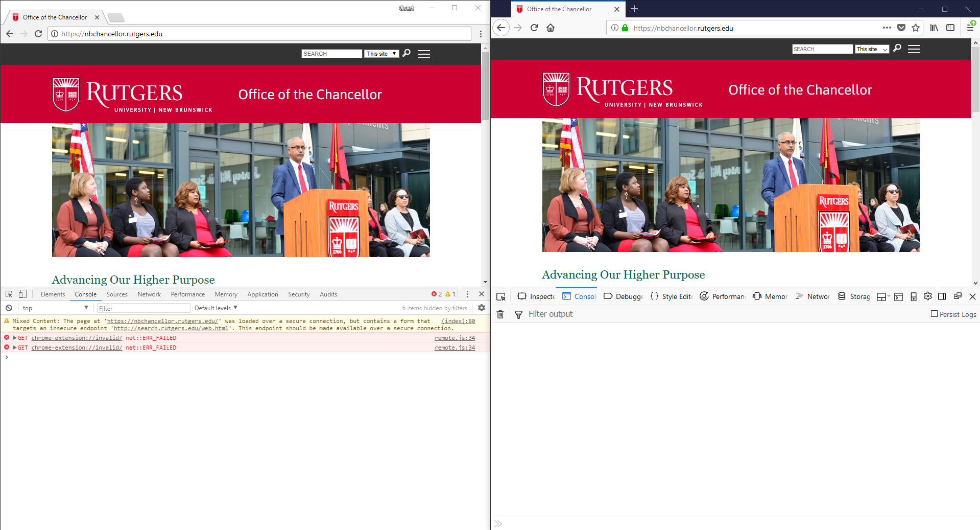Click the Chrome address bar URL
This screenshot has width=980, height=530.
(112, 34)
